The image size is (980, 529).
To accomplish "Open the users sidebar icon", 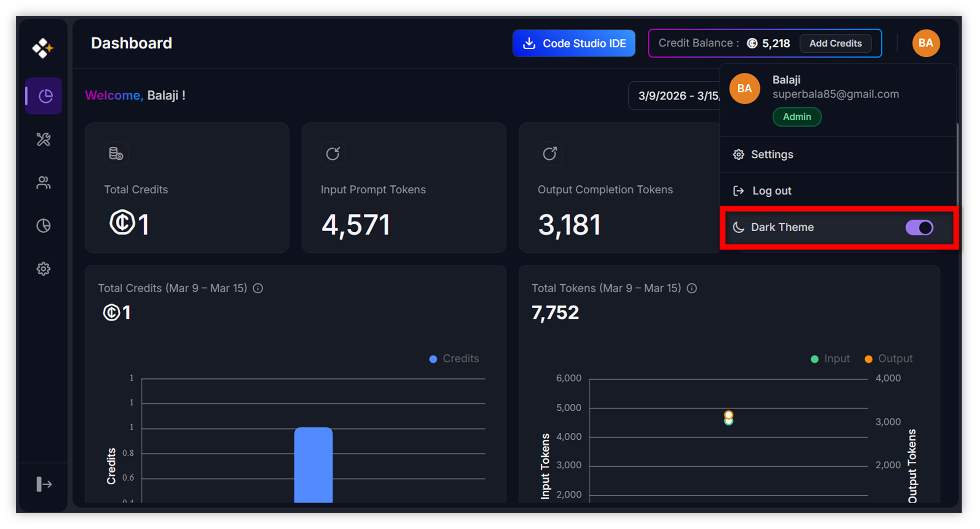I will 43,183.
